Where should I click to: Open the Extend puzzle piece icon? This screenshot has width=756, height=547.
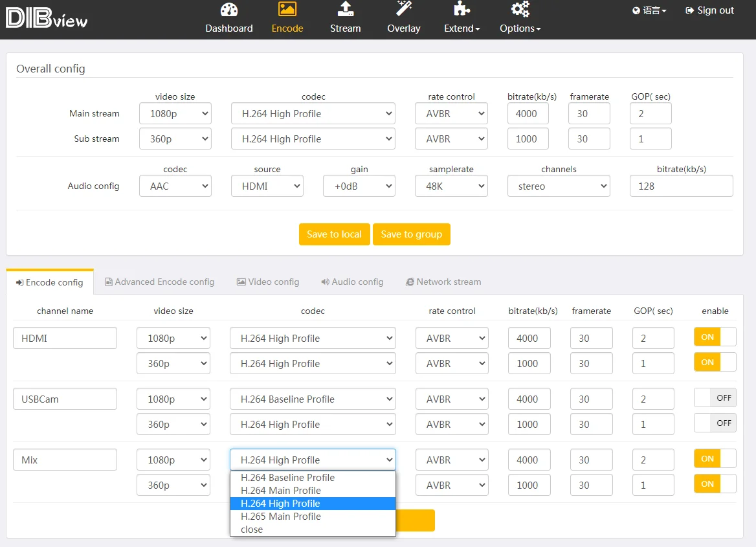[x=462, y=9]
